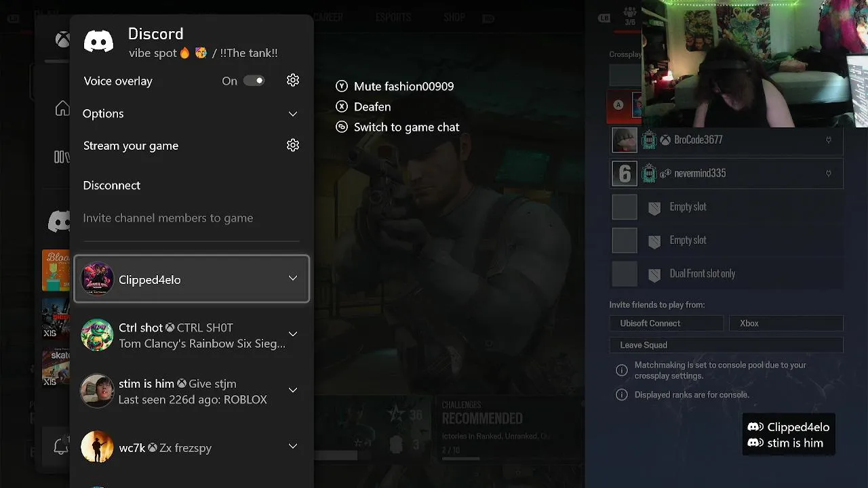Click orange game tile in Xbox guide
The height and width of the screenshot is (488, 868).
point(56,270)
